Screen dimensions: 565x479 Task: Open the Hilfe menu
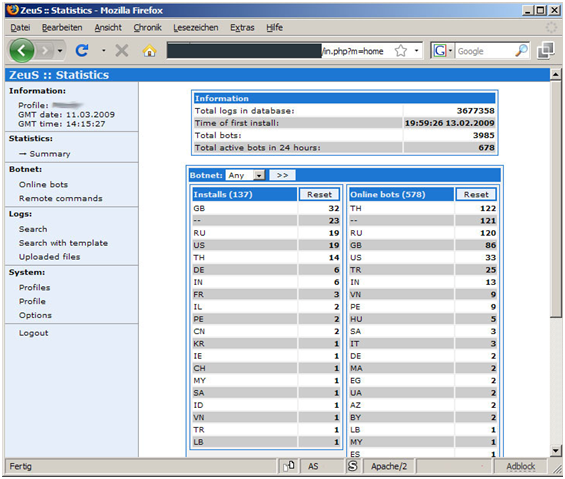click(274, 27)
